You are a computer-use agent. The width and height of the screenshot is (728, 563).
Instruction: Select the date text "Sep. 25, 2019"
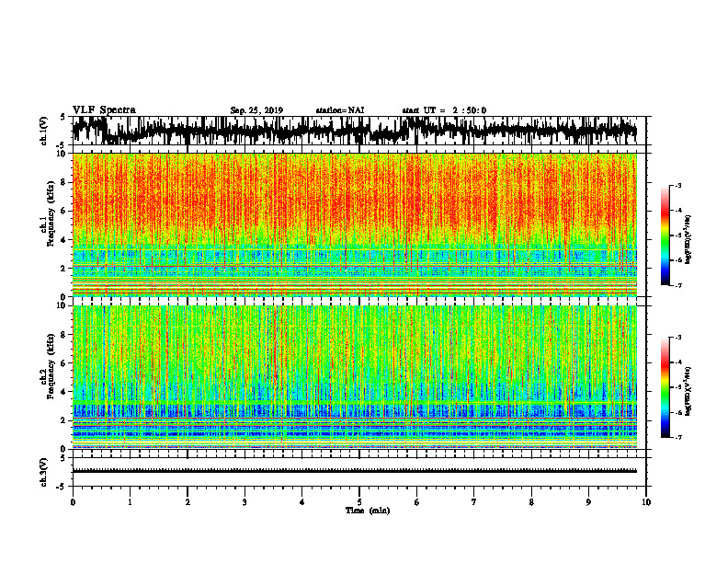tap(256, 110)
